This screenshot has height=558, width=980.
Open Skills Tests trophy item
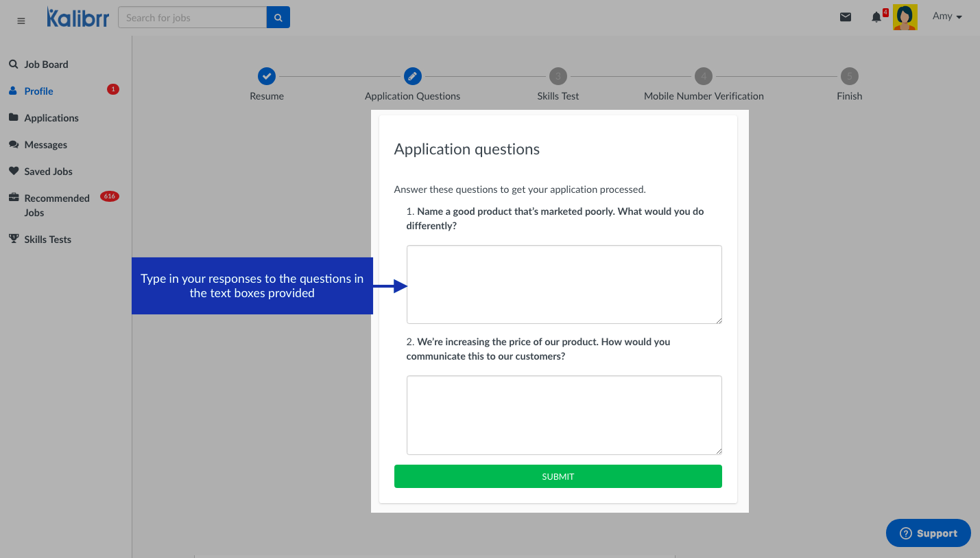47,240
